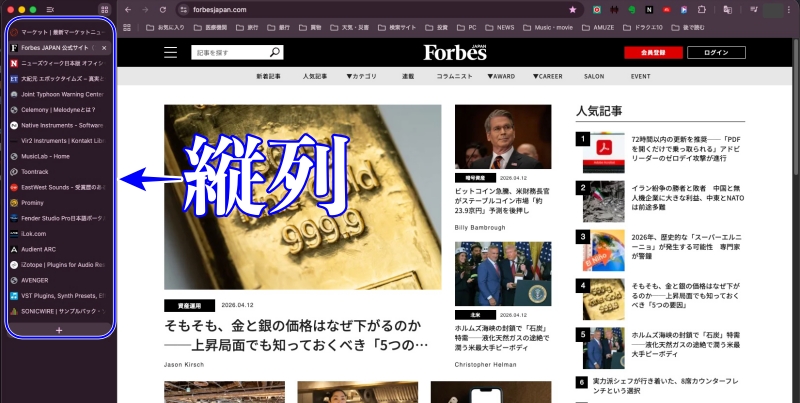Open the Forbes hamburger menu
This screenshot has height=403, width=800.
[x=170, y=52]
